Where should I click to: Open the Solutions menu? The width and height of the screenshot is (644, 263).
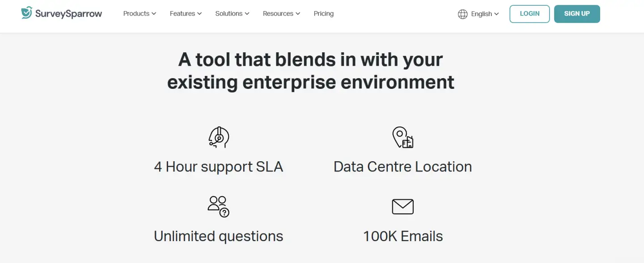tap(232, 13)
